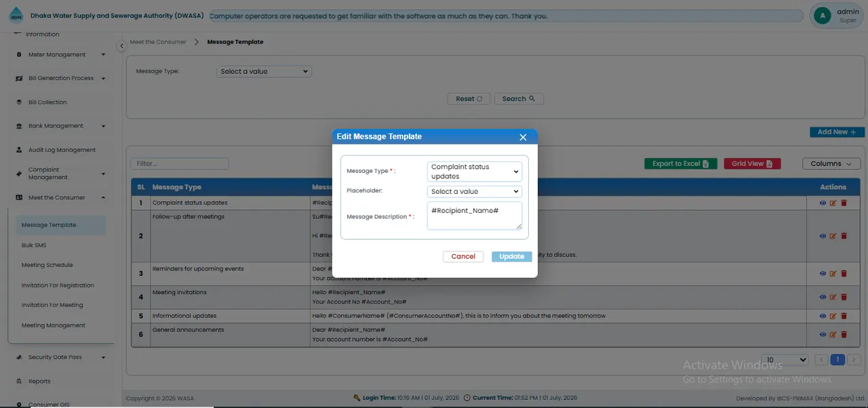Switch to Grid View
Viewport: 868px width, 408px height.
[752, 163]
